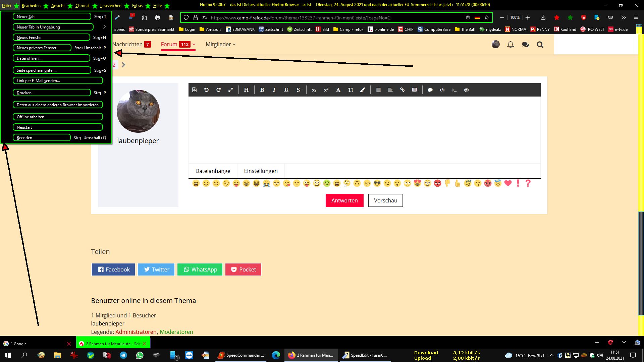Expand the Forum menu chevron
Screen dimensions: 644x362
194,44
